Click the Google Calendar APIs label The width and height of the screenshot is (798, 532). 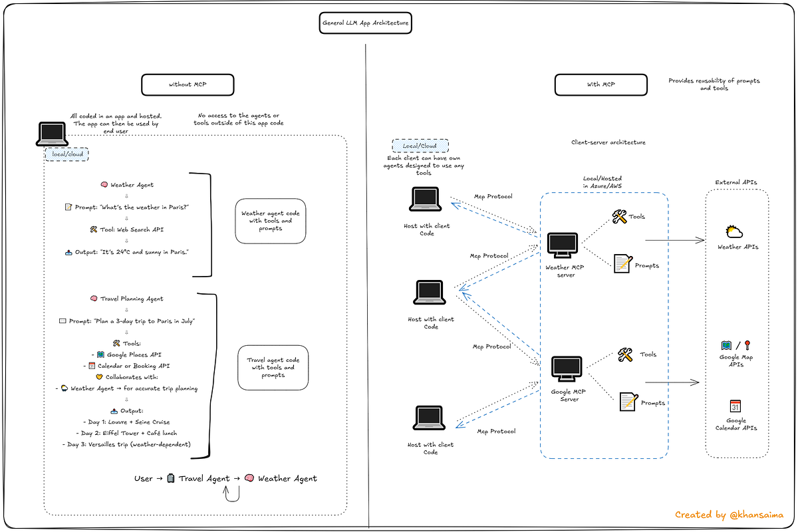[x=735, y=424]
